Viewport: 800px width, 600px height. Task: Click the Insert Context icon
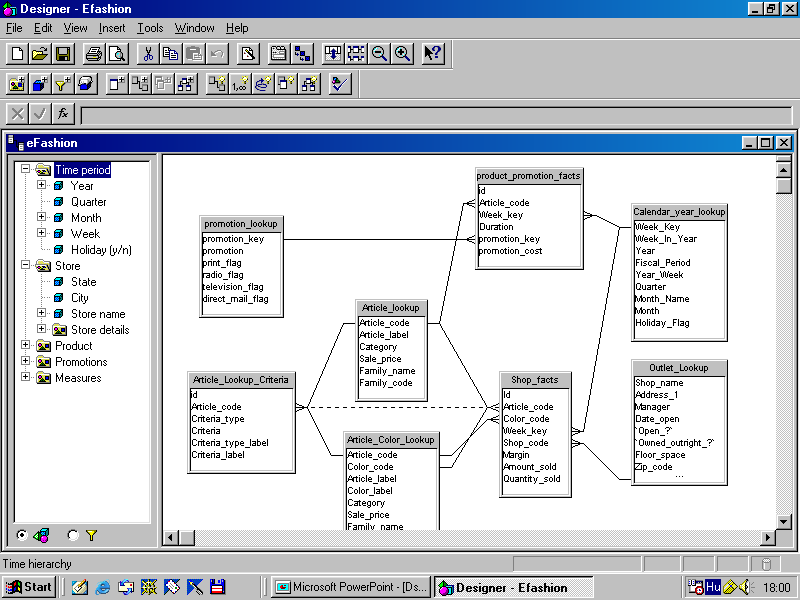186,84
